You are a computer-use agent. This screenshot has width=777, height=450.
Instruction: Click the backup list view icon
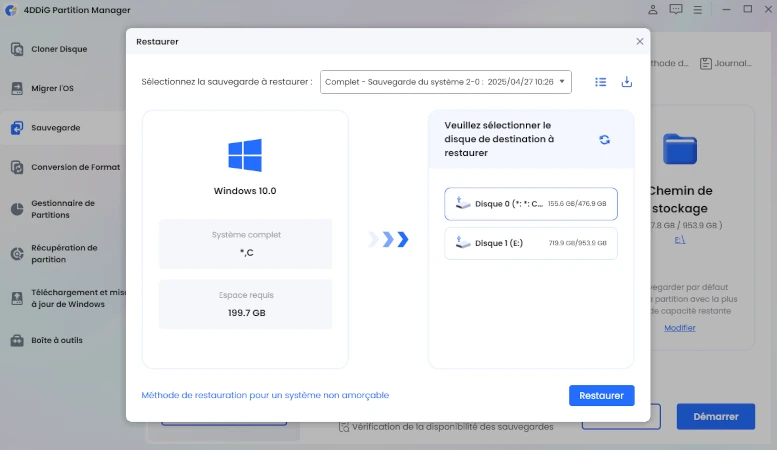tap(601, 82)
